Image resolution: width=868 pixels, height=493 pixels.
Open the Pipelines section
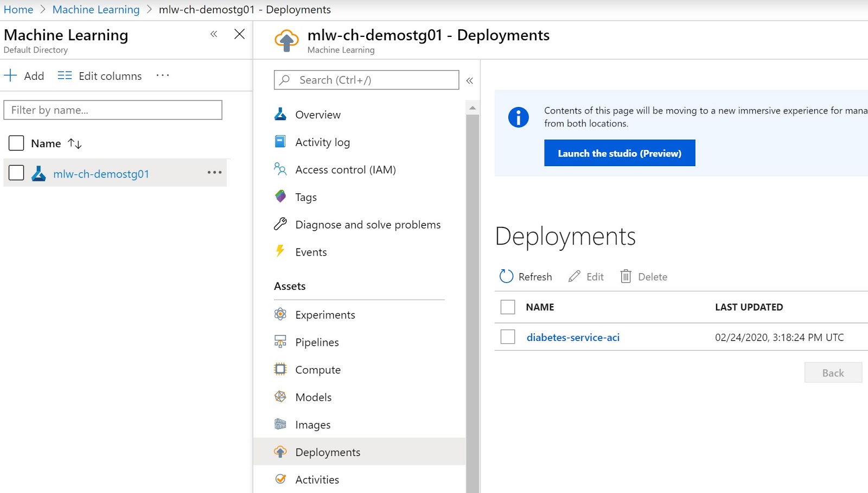tap(317, 342)
